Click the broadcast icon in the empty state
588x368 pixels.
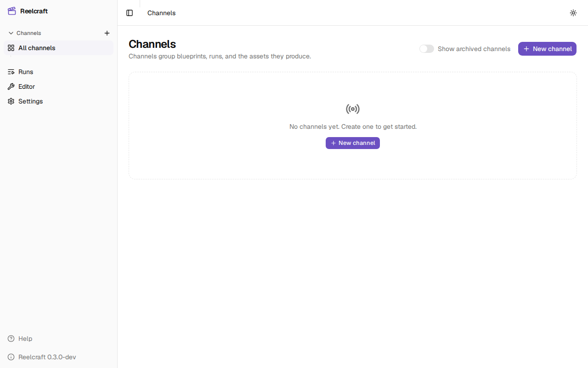tap(353, 109)
